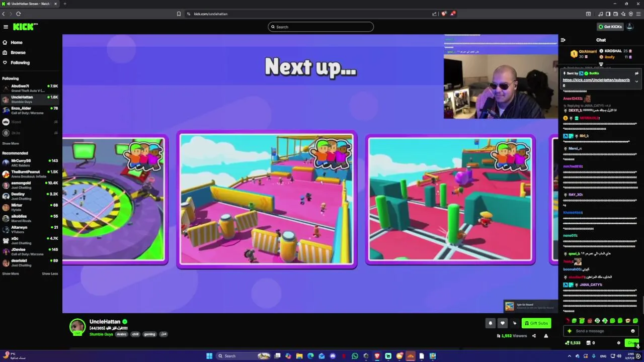Select the gaming tag

click(149, 334)
